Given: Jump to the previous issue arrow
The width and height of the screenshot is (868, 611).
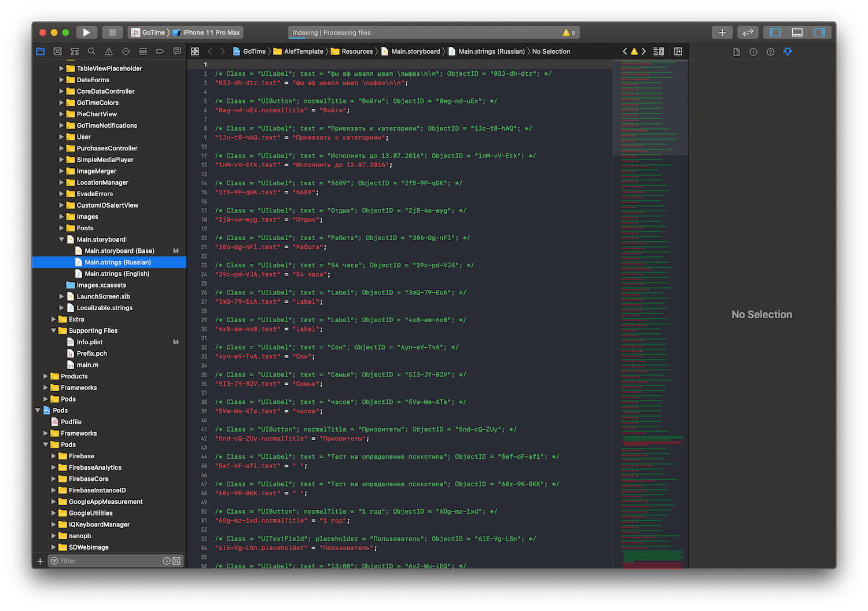Looking at the screenshot, I should 625,51.
